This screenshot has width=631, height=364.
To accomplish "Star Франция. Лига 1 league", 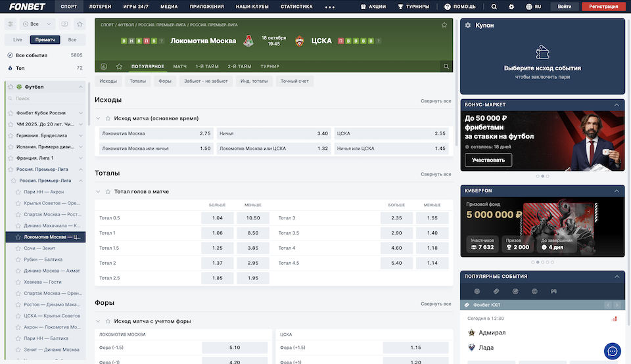I will [11, 158].
